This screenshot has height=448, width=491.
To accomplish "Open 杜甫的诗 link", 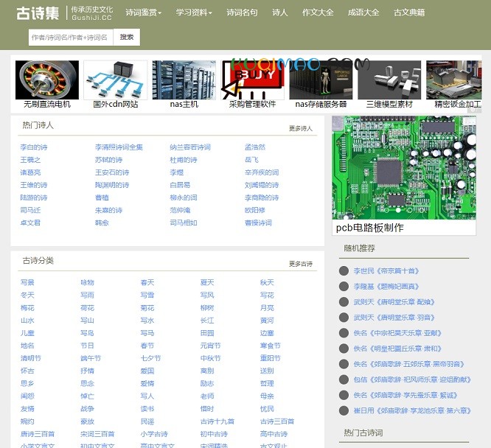I will click(184, 160).
